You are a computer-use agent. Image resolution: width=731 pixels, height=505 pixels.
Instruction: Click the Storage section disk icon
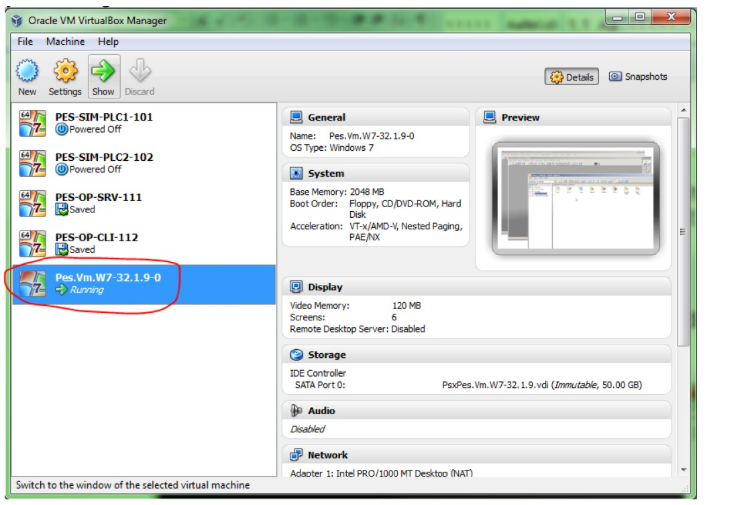(297, 355)
